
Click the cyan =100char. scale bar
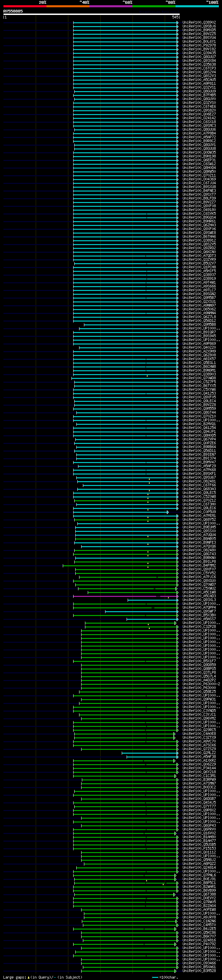pyautogui.click(x=155, y=977)
